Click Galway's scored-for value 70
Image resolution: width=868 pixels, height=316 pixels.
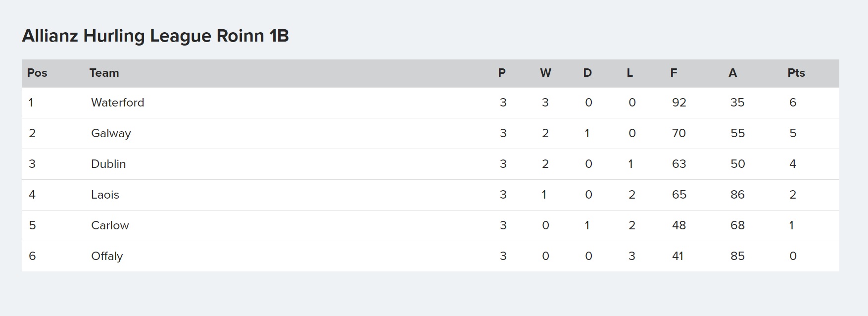point(679,133)
